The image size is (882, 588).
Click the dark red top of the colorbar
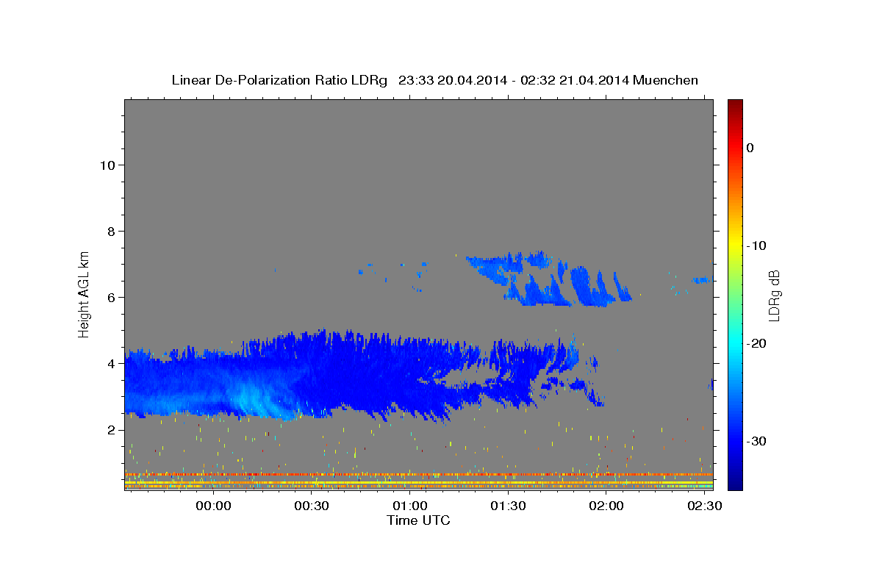click(x=735, y=105)
